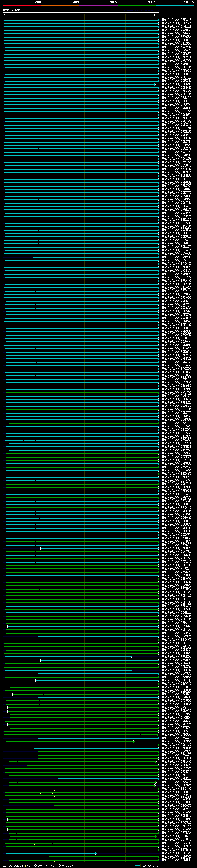The width and height of the screenshot is (197, 868).
Task: Click the yellow triangle in Large gaps legend
Action: (25, 866)
